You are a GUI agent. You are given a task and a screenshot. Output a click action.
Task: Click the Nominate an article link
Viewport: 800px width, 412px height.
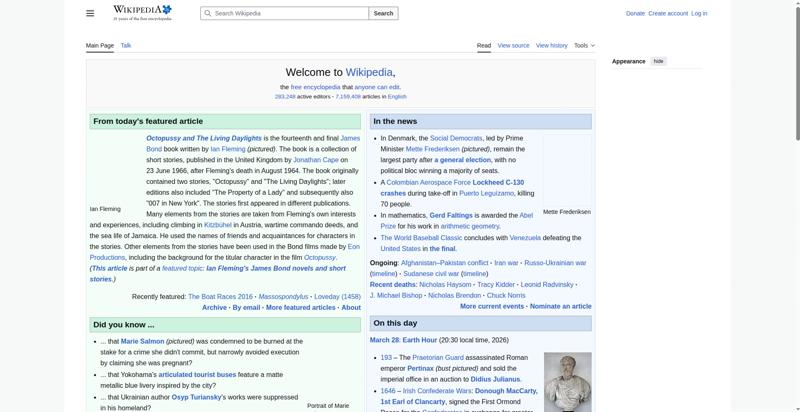[560, 307]
